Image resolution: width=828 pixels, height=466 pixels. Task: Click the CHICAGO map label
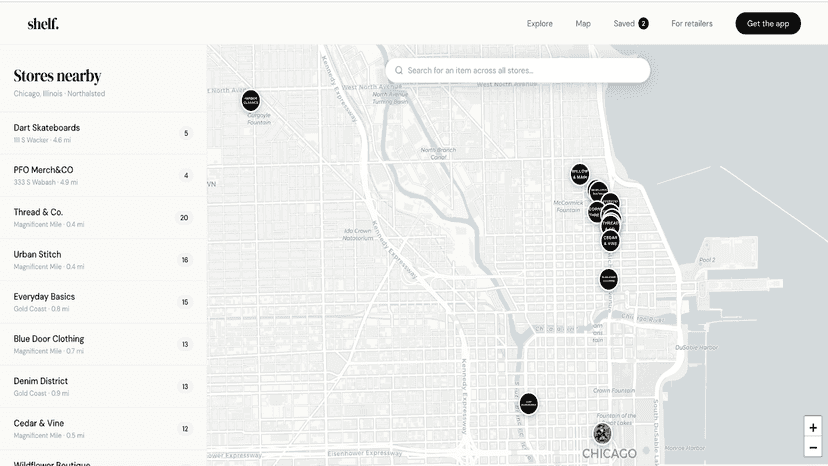coord(609,454)
